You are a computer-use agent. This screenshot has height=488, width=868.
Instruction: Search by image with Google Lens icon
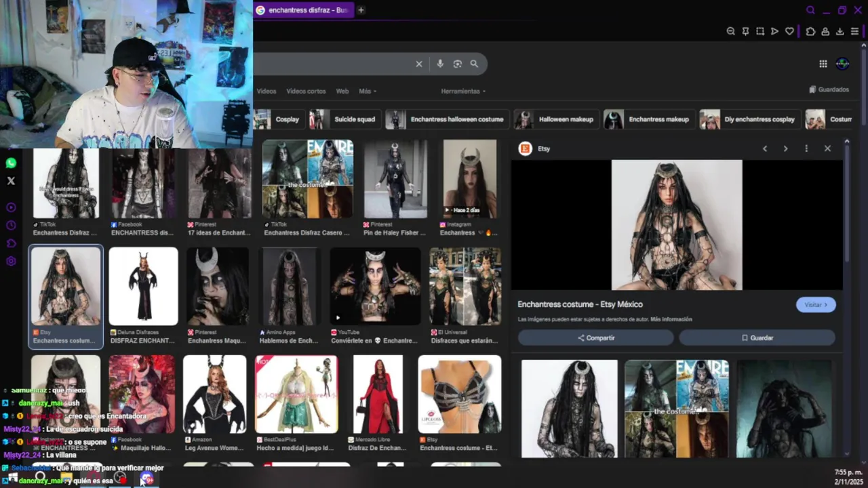[458, 64]
